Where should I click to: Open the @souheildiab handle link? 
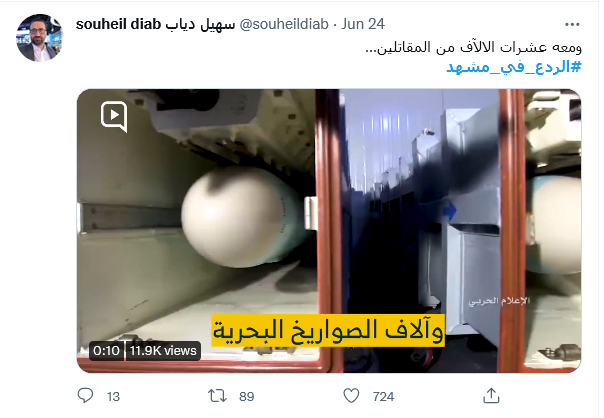[x=284, y=24]
